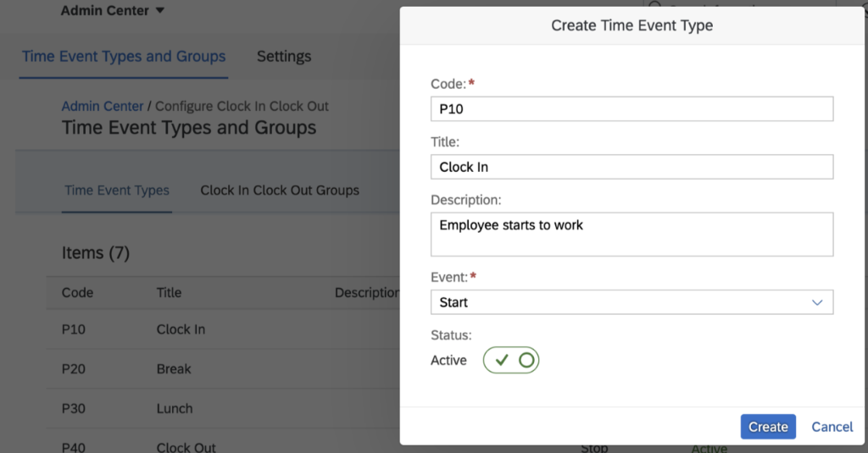
Task: Select the Event combo box showing Start
Action: [632, 302]
